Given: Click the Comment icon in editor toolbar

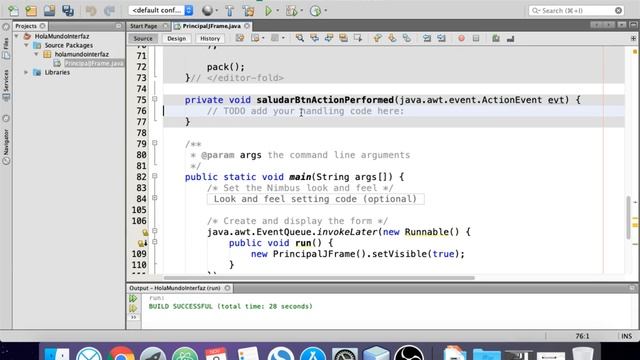Looking at the screenshot, I should [x=496, y=38].
